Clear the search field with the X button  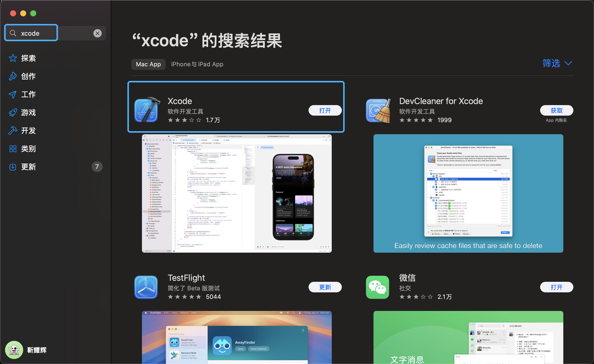(97, 33)
